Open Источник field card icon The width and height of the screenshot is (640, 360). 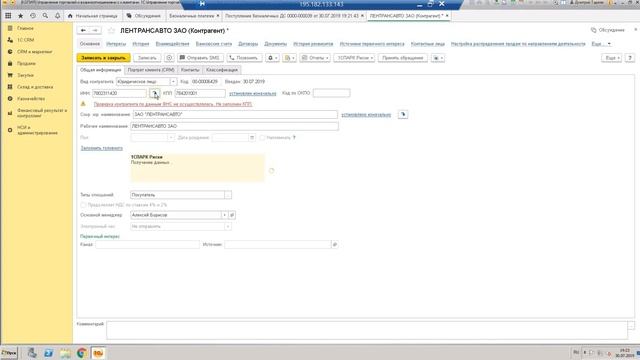[335, 244]
